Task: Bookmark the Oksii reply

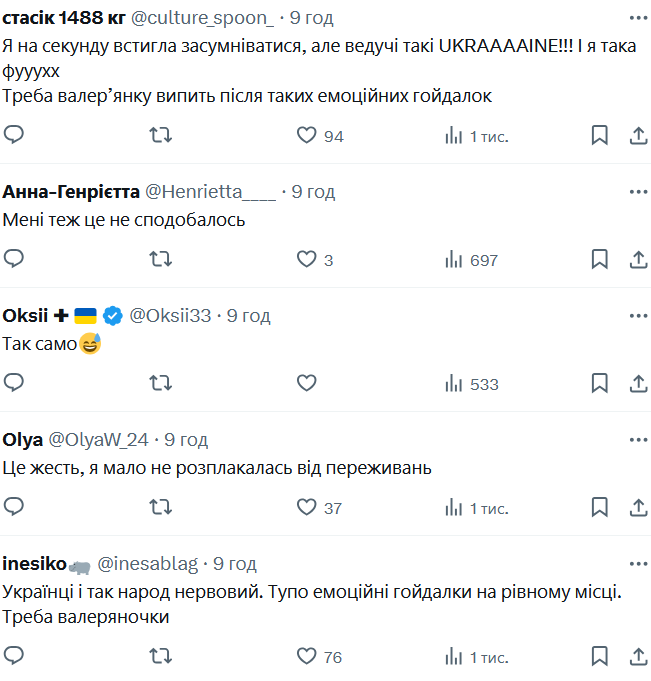Action: (599, 383)
